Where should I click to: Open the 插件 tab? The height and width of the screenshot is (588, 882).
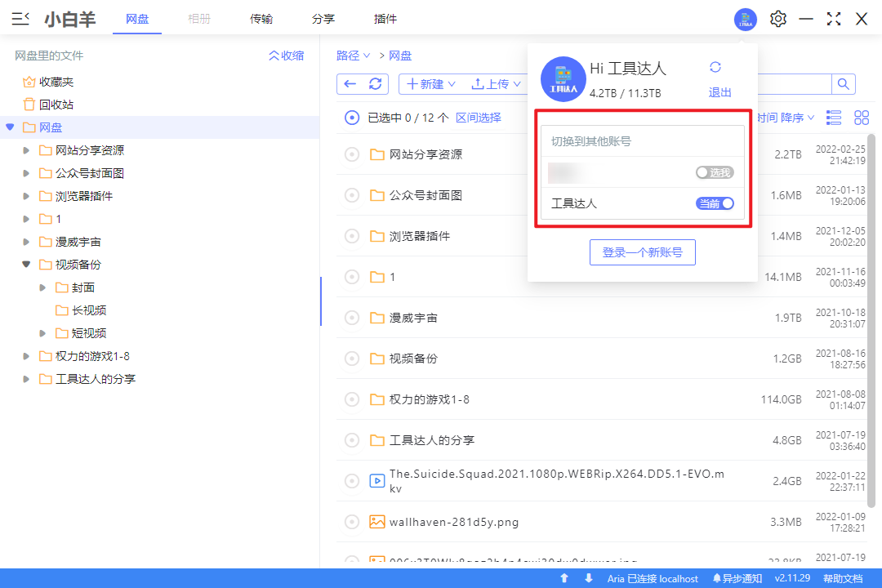385,19
